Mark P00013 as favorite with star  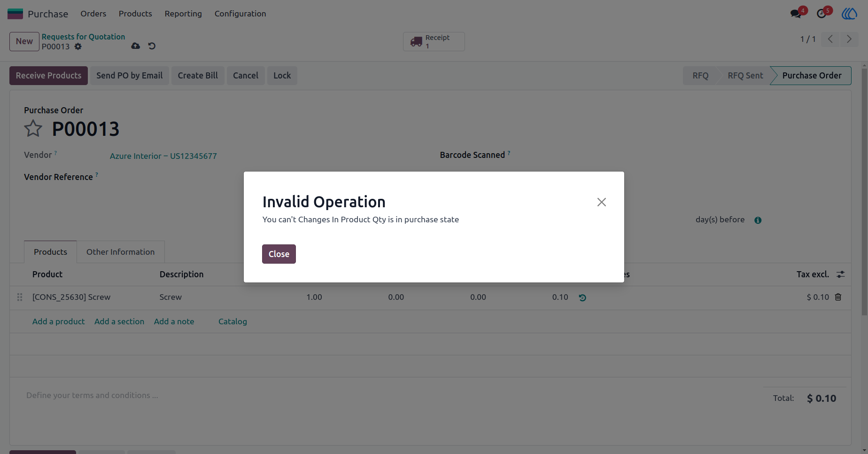33,128
